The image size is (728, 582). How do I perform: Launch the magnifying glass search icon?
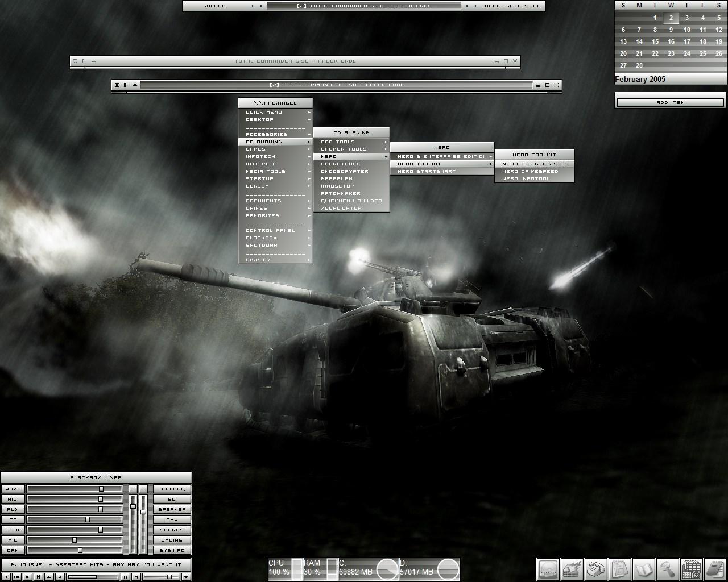pos(668,569)
